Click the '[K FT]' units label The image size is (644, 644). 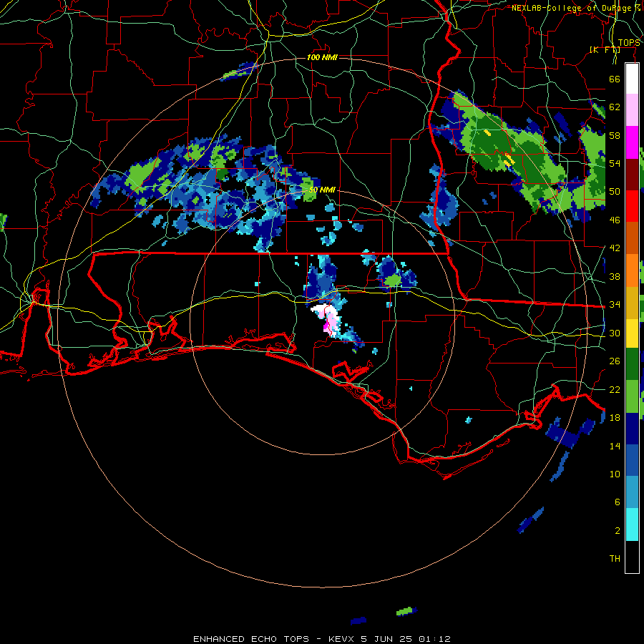point(605,49)
